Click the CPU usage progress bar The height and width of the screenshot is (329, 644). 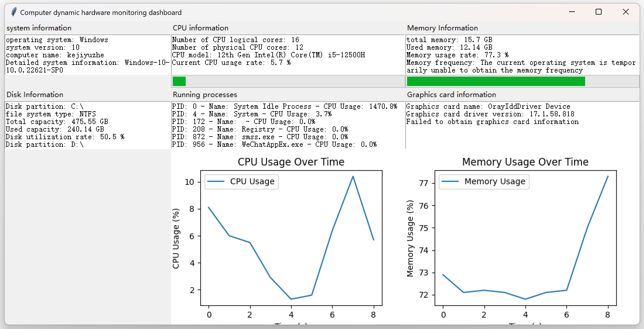click(288, 81)
